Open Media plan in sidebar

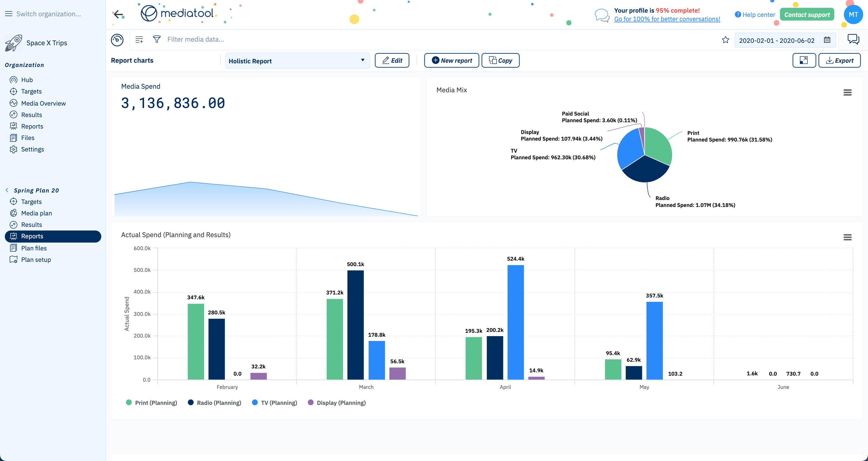36,213
